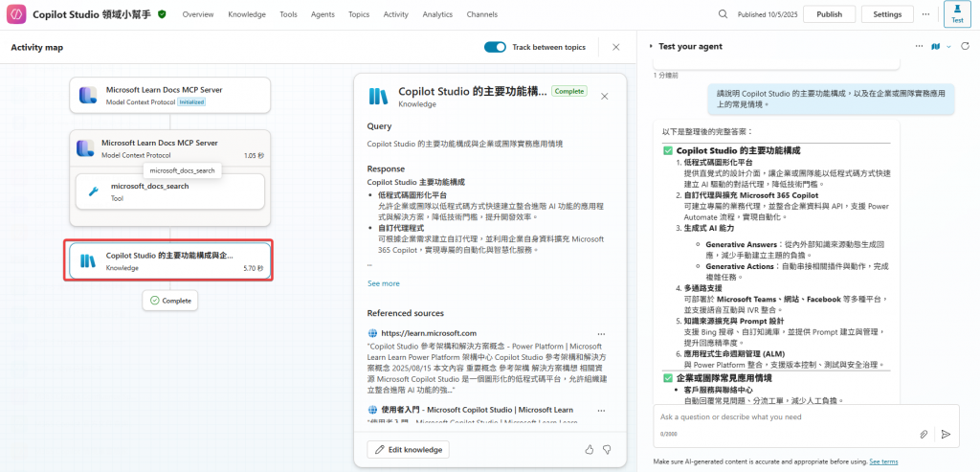This screenshot has height=472, width=980.
Task: Open the Copilot Studio agent logo
Action: (16, 14)
